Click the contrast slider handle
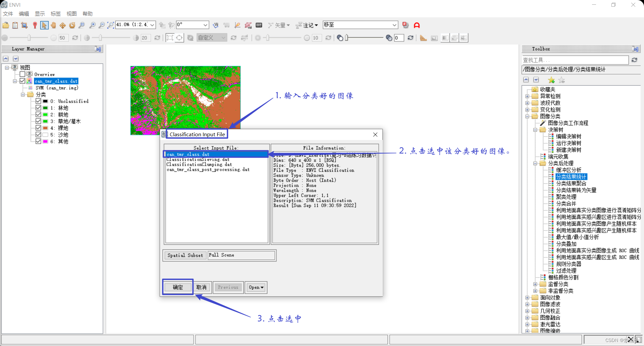This screenshot has height=346, width=644. (100, 38)
